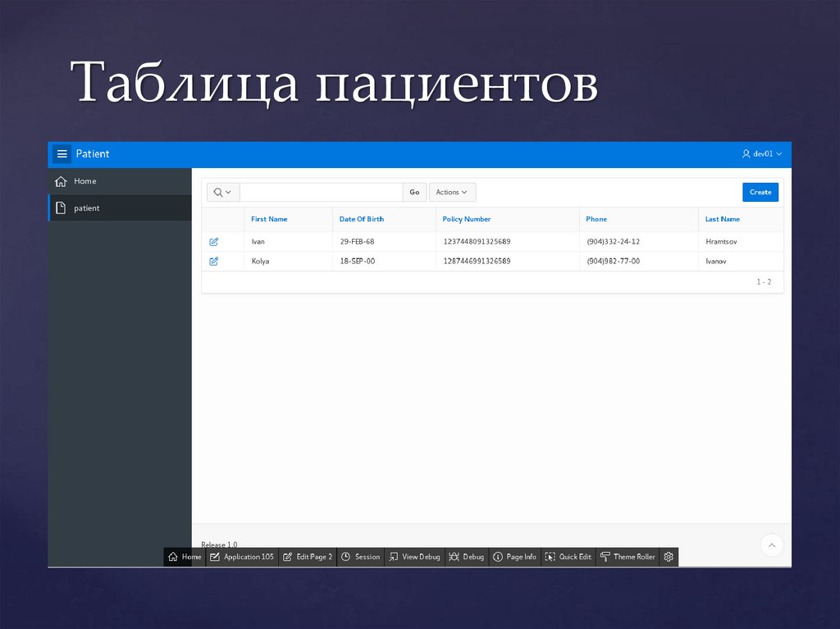Open the Actions menu
This screenshot has width=840, height=629.
point(452,191)
